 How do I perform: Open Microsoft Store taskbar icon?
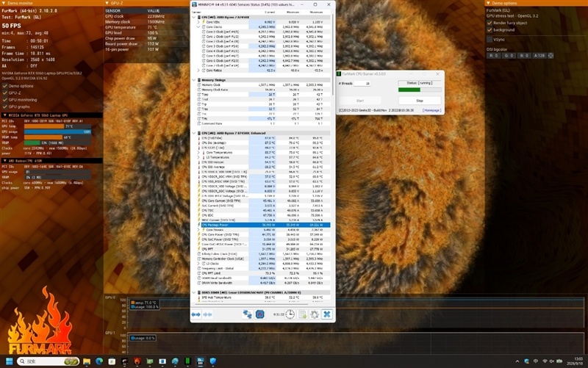click(x=112, y=361)
